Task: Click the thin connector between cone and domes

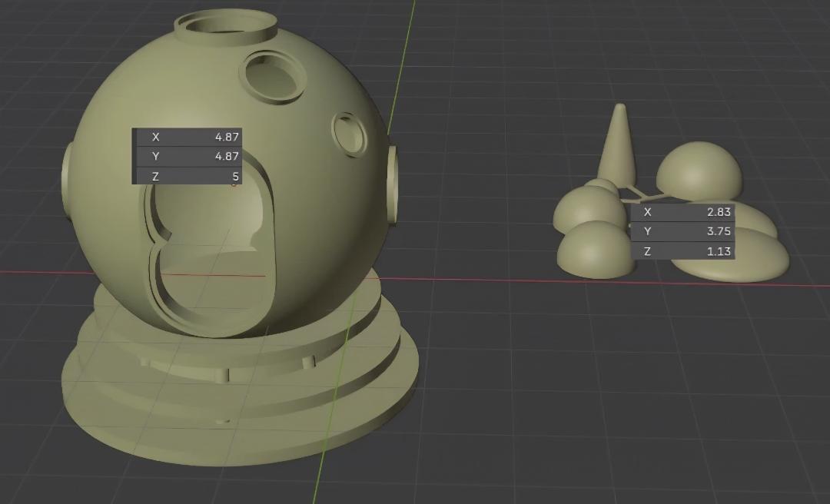Action: coord(636,189)
